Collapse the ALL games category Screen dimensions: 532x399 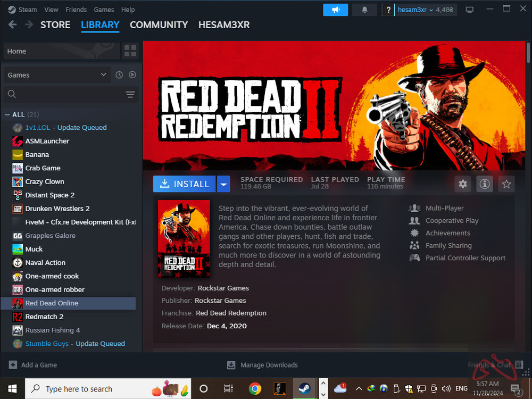(7, 114)
